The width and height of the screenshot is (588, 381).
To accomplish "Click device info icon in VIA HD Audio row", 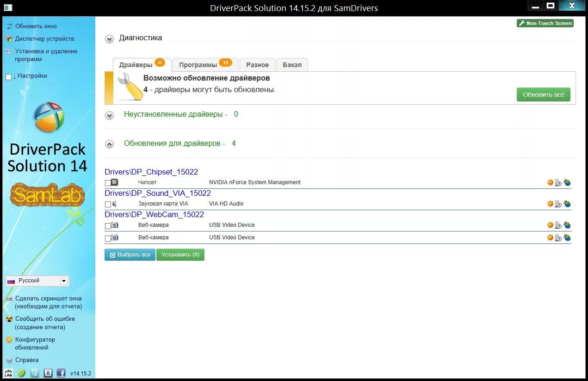I will tap(558, 204).
